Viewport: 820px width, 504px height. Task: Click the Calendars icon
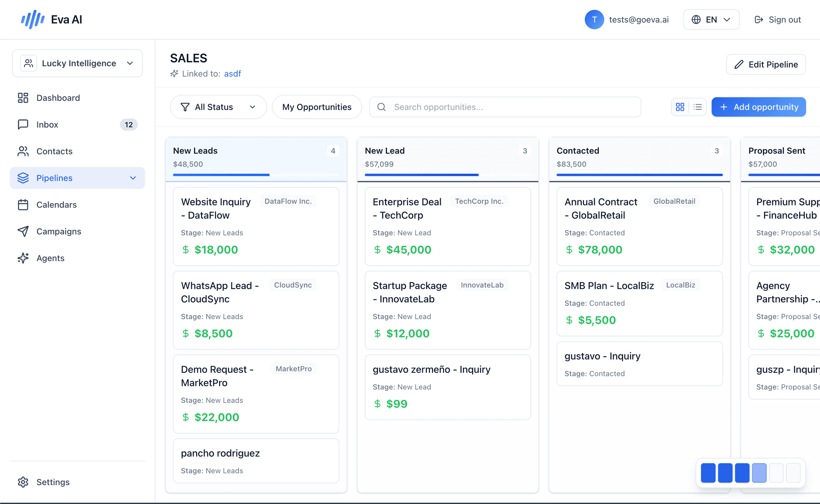[23, 205]
